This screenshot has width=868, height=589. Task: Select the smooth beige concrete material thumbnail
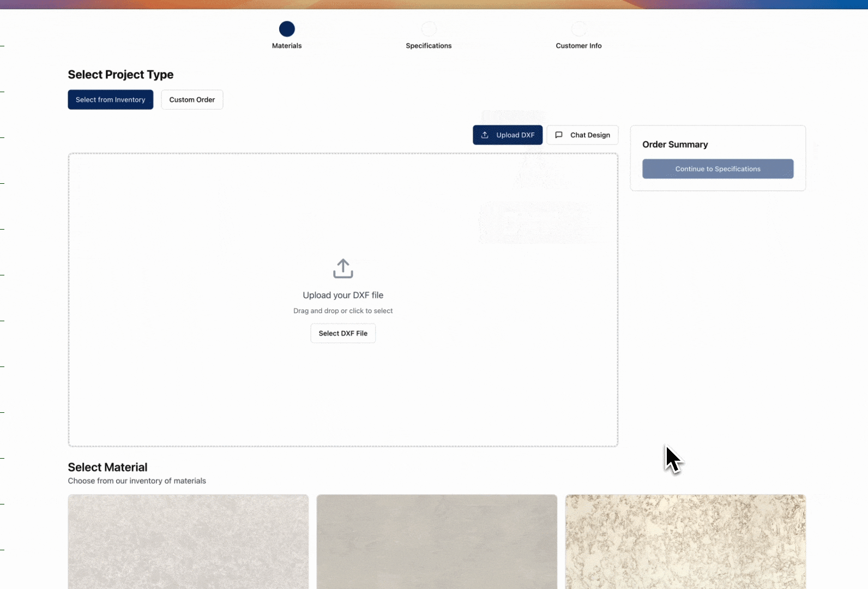pos(437,542)
